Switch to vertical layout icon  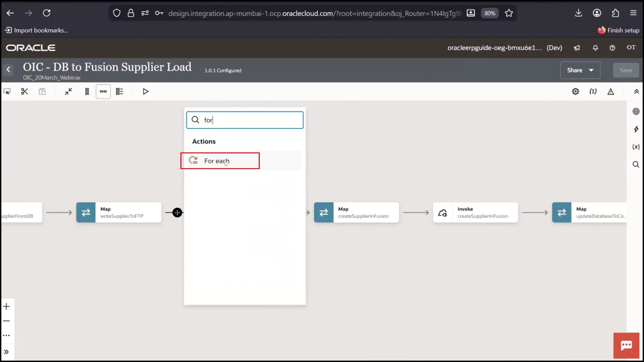pyautogui.click(x=87, y=92)
